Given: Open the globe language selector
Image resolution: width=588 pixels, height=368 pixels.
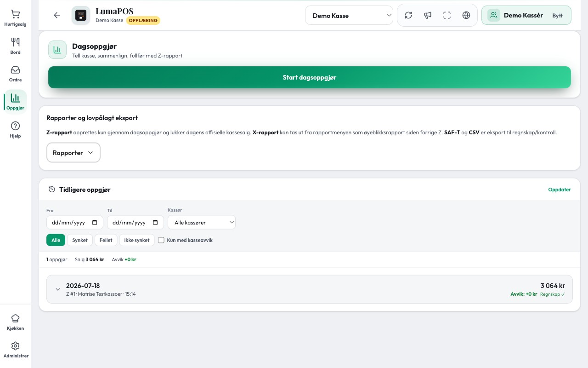Looking at the screenshot, I should [x=466, y=15].
